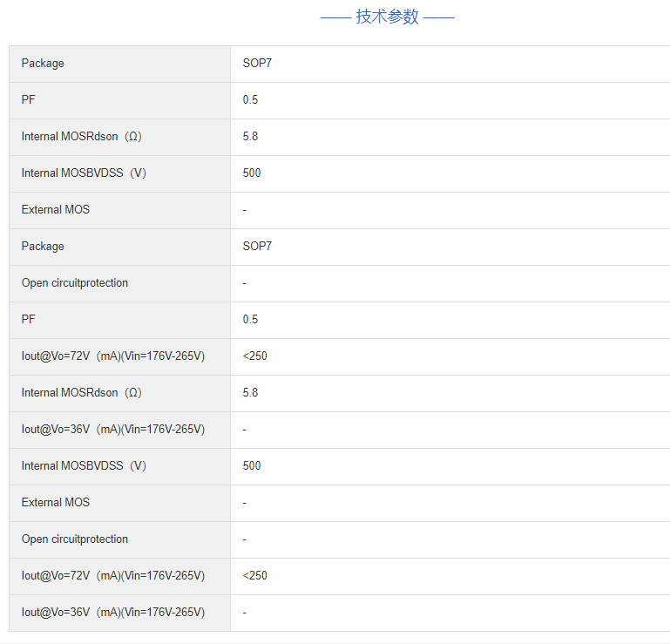Viewport: 670px width, 644px height.
Task: Click Internal MOSBVDSS label directly below Iout@Vo=36V row
Action: coord(84,466)
